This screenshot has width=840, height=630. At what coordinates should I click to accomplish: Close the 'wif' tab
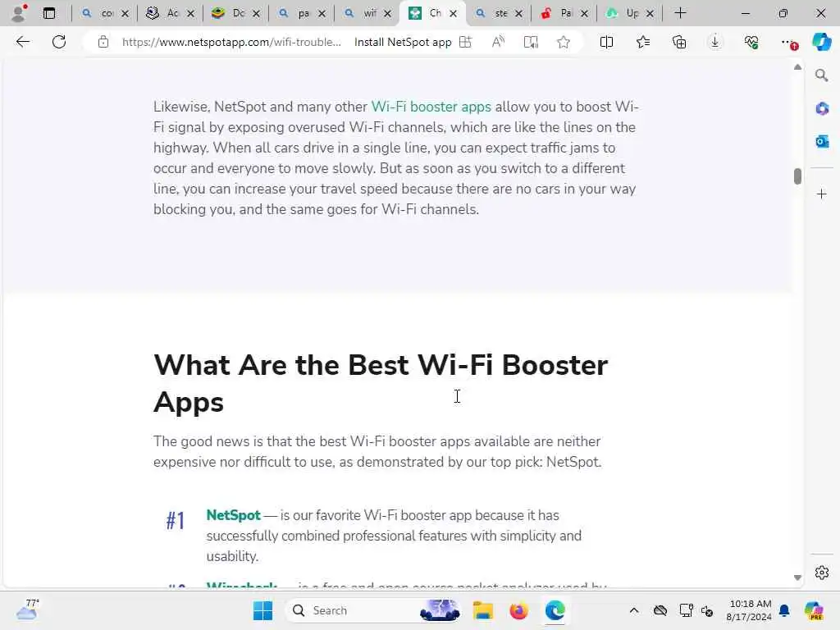tap(387, 13)
